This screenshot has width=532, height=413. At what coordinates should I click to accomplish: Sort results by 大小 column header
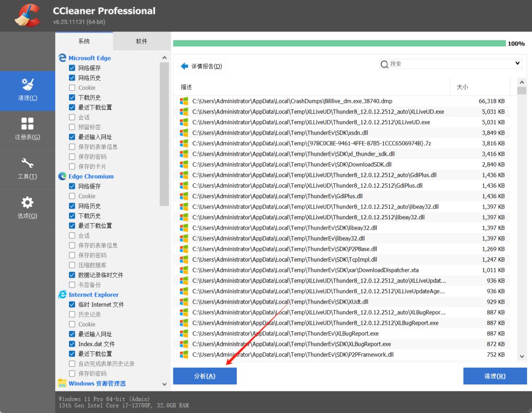click(x=480, y=87)
